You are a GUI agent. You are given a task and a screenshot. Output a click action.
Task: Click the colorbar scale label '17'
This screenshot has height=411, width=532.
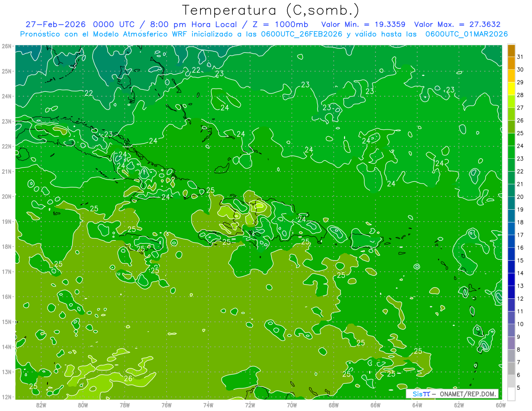520,235
